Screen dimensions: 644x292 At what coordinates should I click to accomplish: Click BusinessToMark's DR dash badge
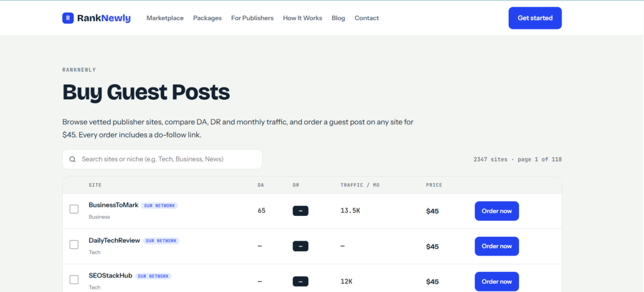click(300, 211)
